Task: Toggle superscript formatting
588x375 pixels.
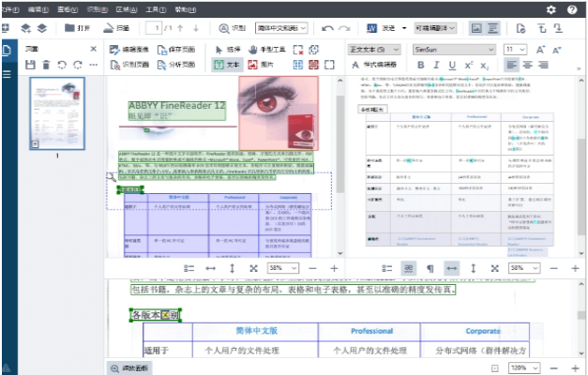Action: point(469,66)
